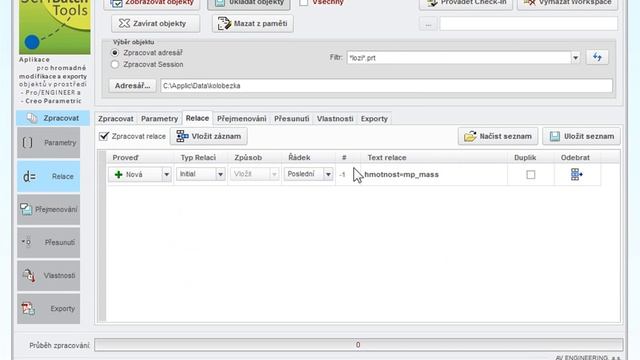
Task: Click the Filtr text field
Action: (459, 58)
